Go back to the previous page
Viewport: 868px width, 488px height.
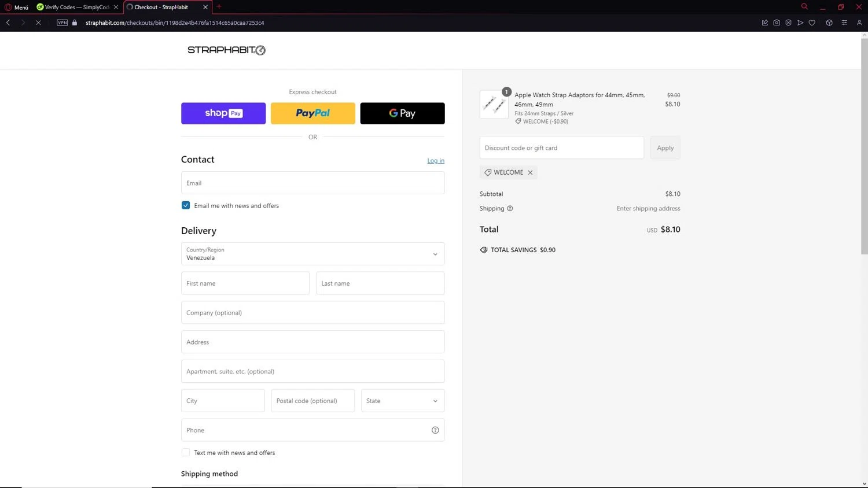point(8,23)
